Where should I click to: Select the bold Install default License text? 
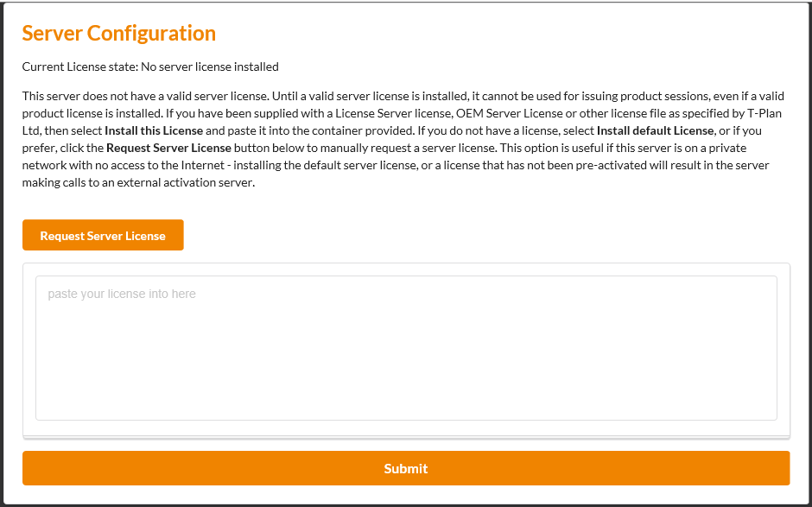(656, 130)
